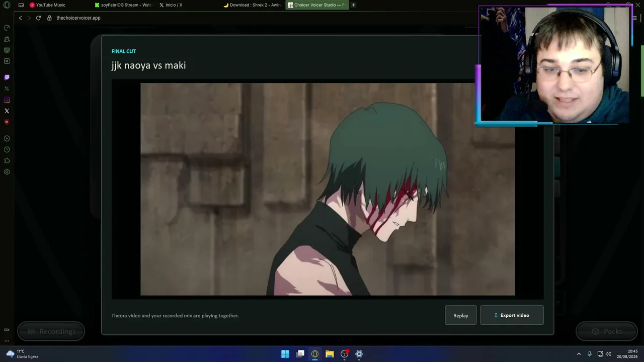
Task: Open the M sidebar panel icon
Action: pyautogui.click(x=7, y=61)
